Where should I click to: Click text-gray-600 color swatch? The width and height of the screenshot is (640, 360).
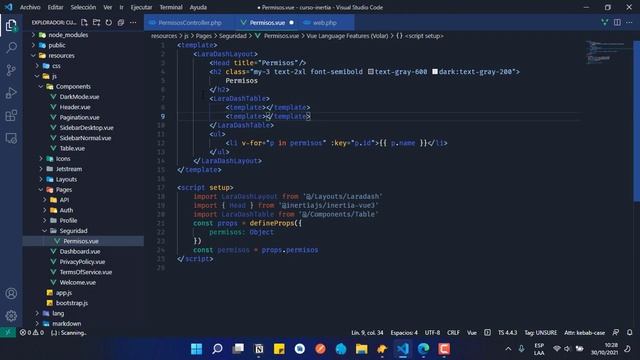click(371, 71)
